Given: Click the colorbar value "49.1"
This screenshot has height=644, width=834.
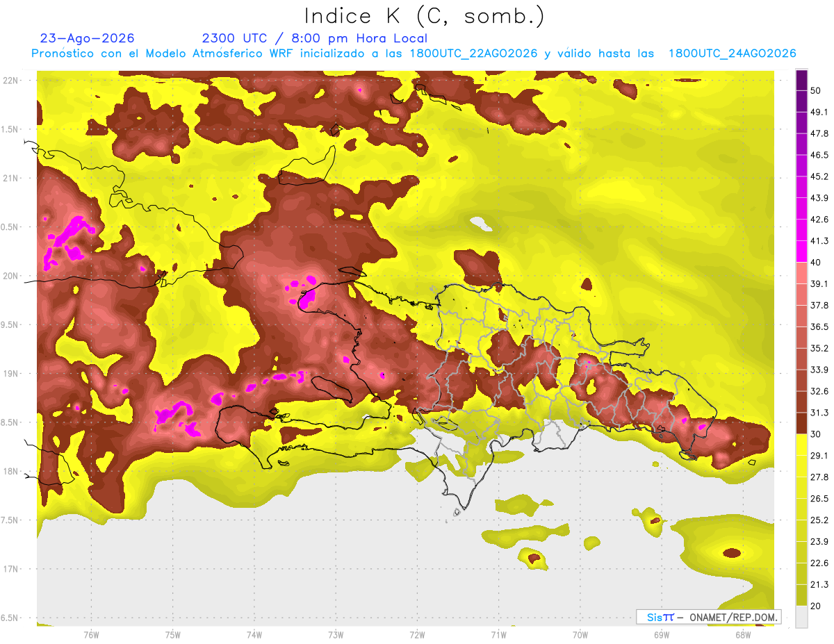Looking at the screenshot, I should click(x=819, y=112).
